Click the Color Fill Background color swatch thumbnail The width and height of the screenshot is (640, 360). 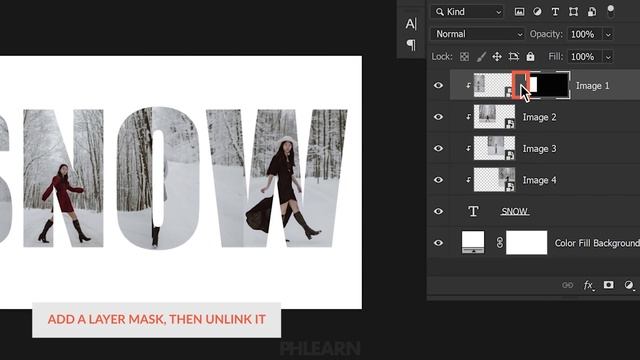point(473,242)
